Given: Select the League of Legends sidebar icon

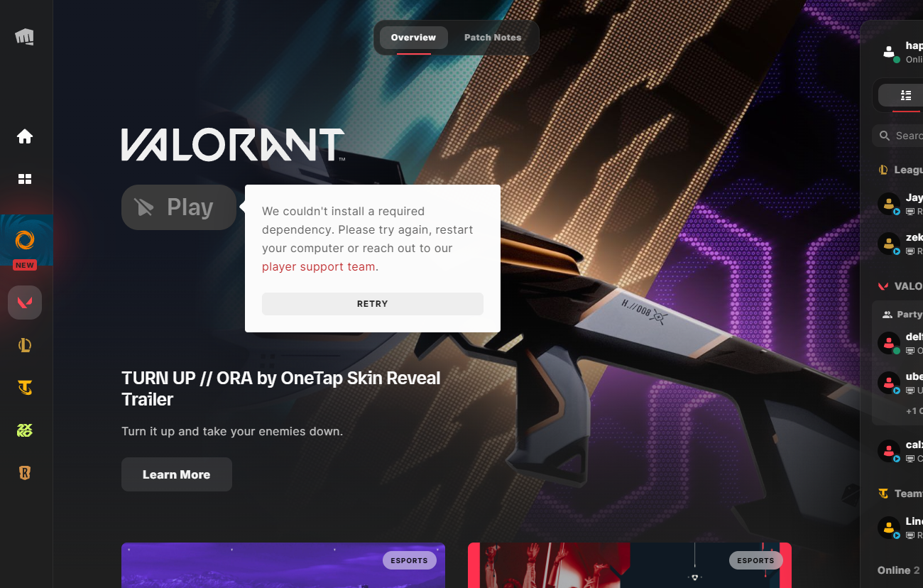Looking at the screenshot, I should pyautogui.click(x=25, y=345).
